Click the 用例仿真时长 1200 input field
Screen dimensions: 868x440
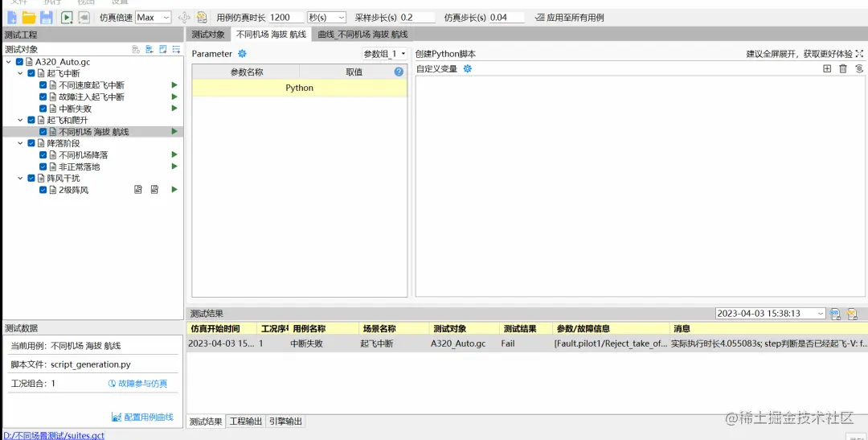286,18
